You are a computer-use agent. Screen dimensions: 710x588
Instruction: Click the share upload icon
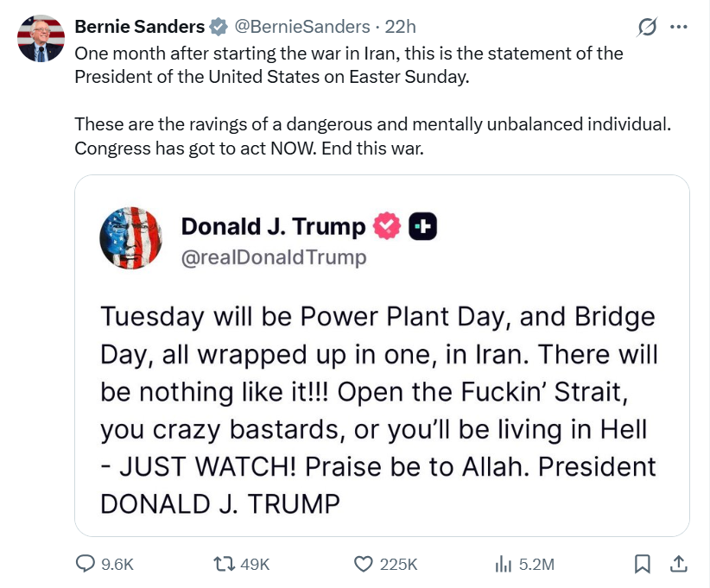pos(678,564)
